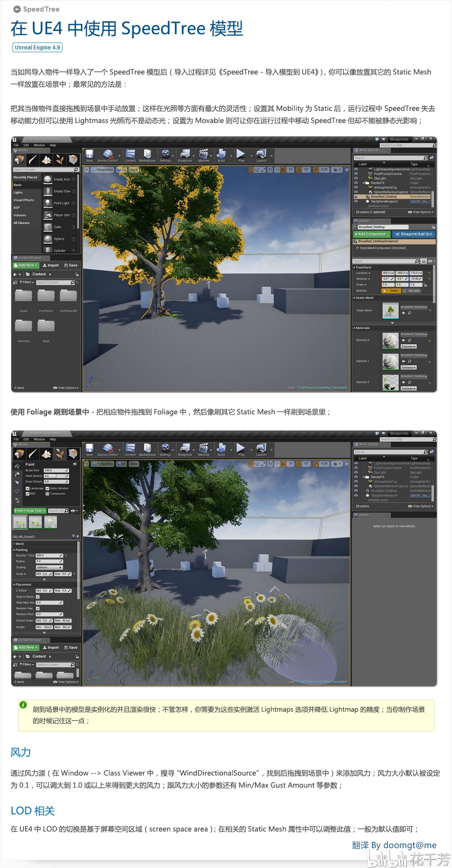Collapse the RenderFX folder in World Outliner
The image size is (452, 868).
(364, 183)
